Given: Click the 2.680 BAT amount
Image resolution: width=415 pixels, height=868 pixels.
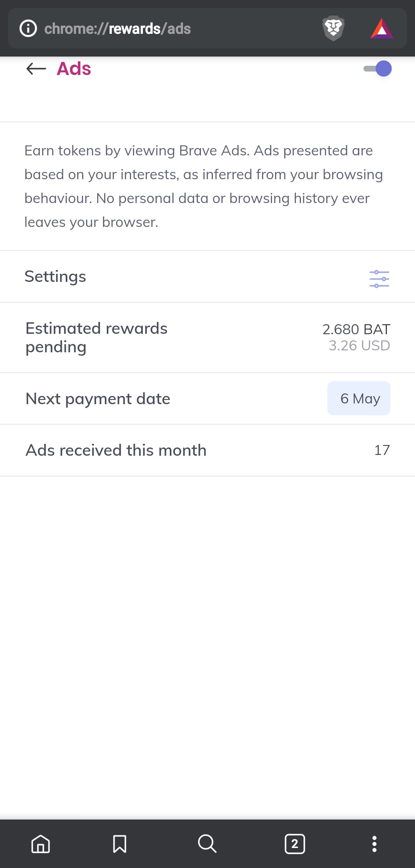Looking at the screenshot, I should 356,329.
